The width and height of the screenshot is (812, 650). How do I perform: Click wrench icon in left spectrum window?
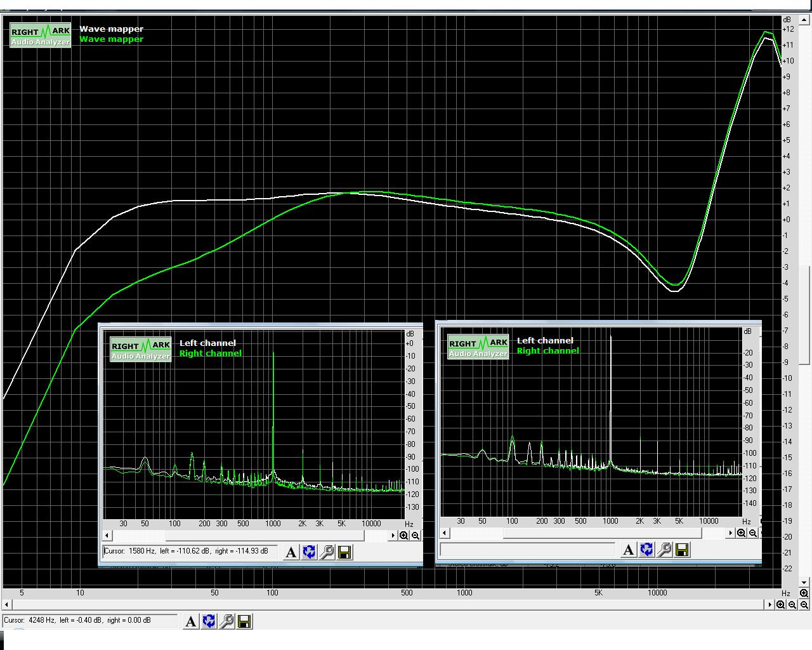[327, 552]
